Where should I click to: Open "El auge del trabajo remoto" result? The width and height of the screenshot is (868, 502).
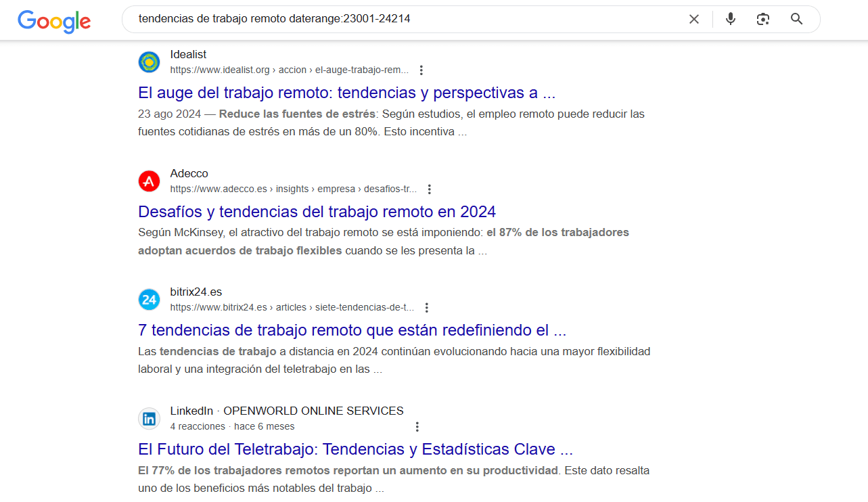(x=346, y=93)
